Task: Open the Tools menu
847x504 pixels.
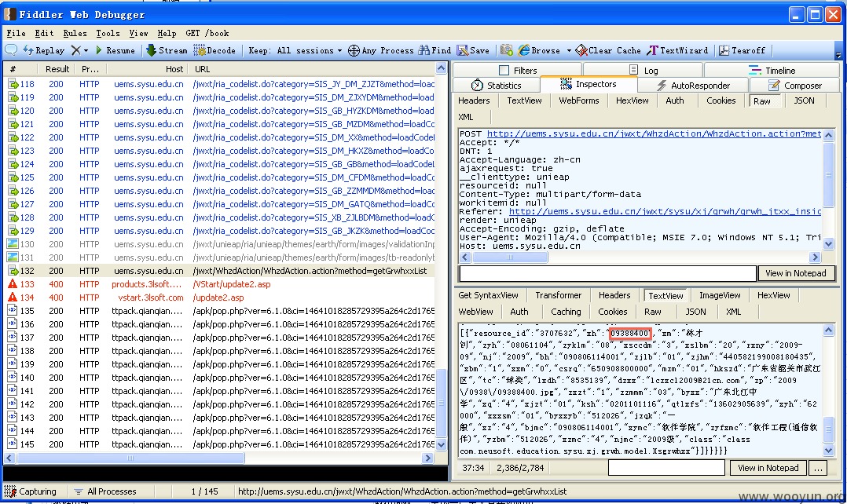Action: click(108, 34)
